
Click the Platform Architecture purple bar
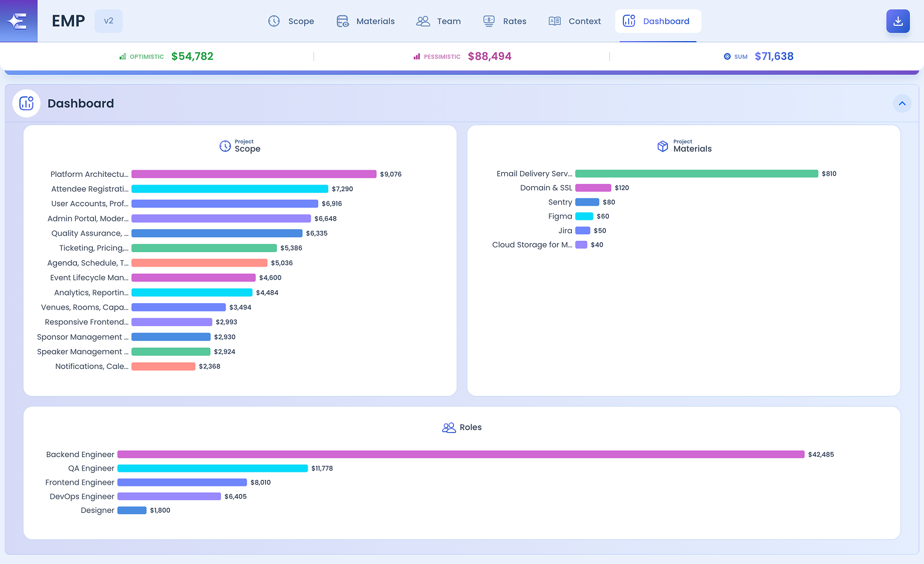coord(254,174)
